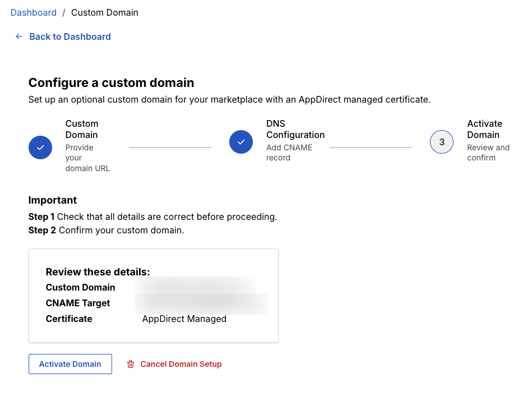Viewport: 532px width, 396px height.
Task: Click the 'Review and confirm' step description
Action: (488, 153)
